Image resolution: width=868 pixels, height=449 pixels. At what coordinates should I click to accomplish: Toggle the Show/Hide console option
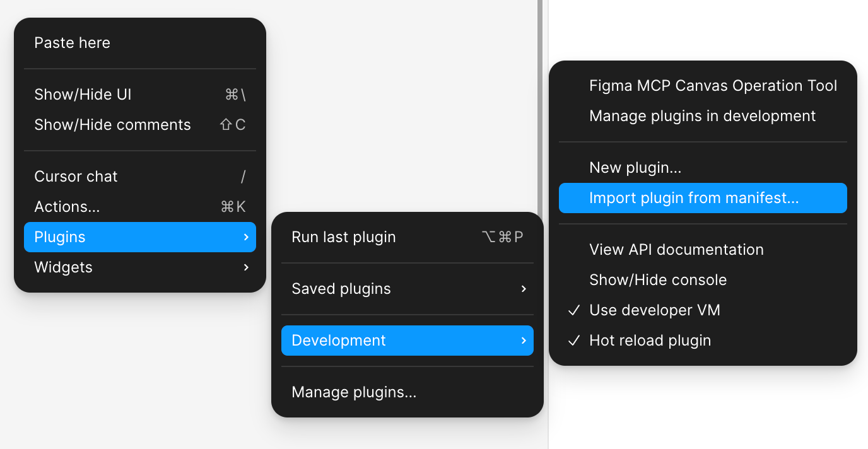(658, 280)
